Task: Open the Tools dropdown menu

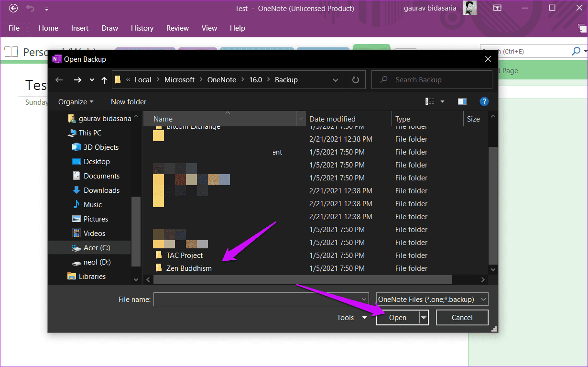Action: 351,317
